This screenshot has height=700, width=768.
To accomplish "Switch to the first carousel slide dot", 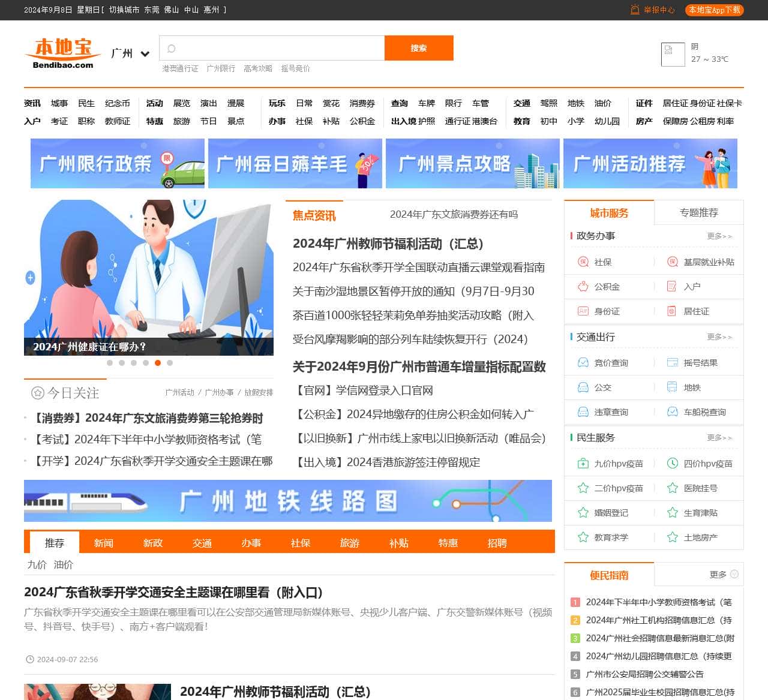I will [x=110, y=363].
